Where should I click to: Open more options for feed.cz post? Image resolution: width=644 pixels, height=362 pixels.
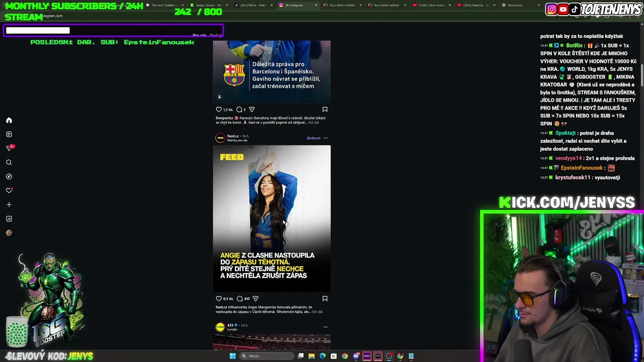326,138
